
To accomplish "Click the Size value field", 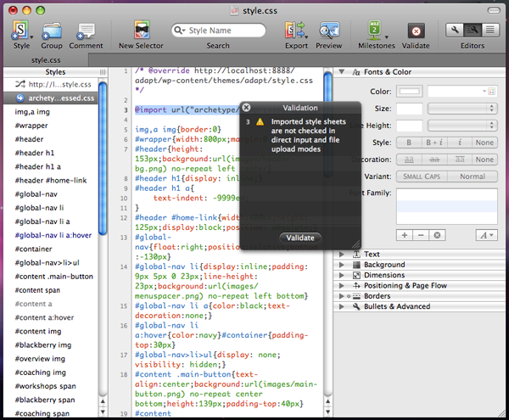I will click(x=410, y=109).
